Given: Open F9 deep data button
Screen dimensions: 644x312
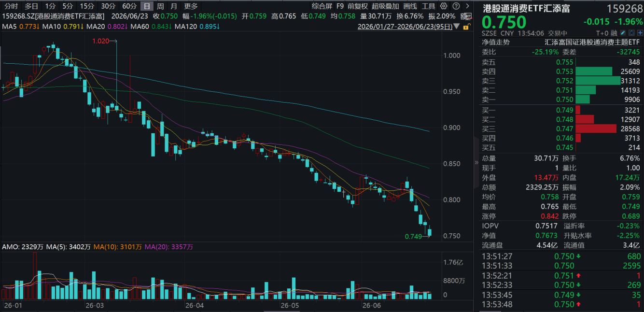Looking at the screenshot, I should 340,6.
